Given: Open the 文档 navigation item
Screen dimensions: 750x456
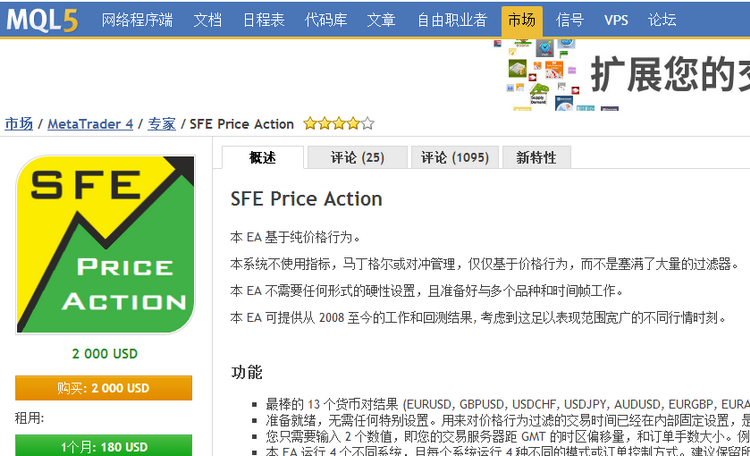Looking at the screenshot, I should 208,20.
